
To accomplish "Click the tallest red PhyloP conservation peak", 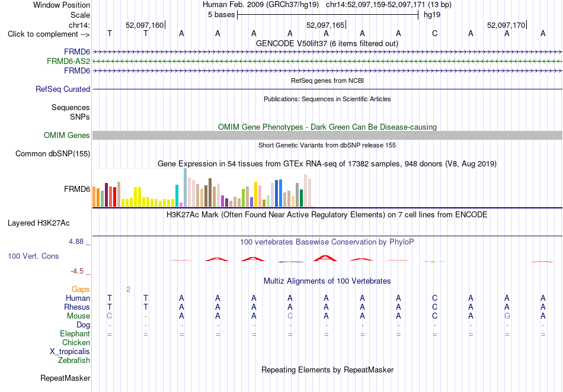I will click(325, 258).
